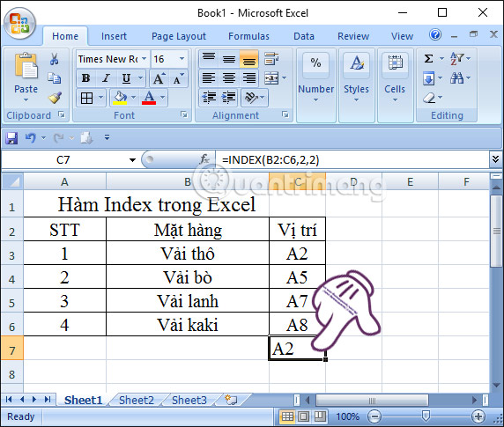Image resolution: width=504 pixels, height=427 pixels.
Task: Switch to Normal view in status bar
Action: (287, 416)
